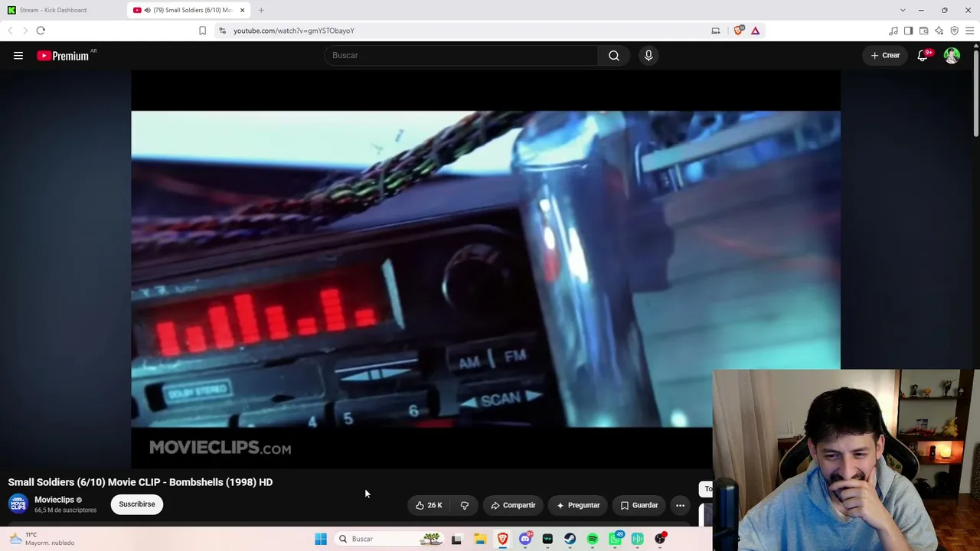Open the Brave Wallet icon
980x551 pixels.
click(924, 31)
